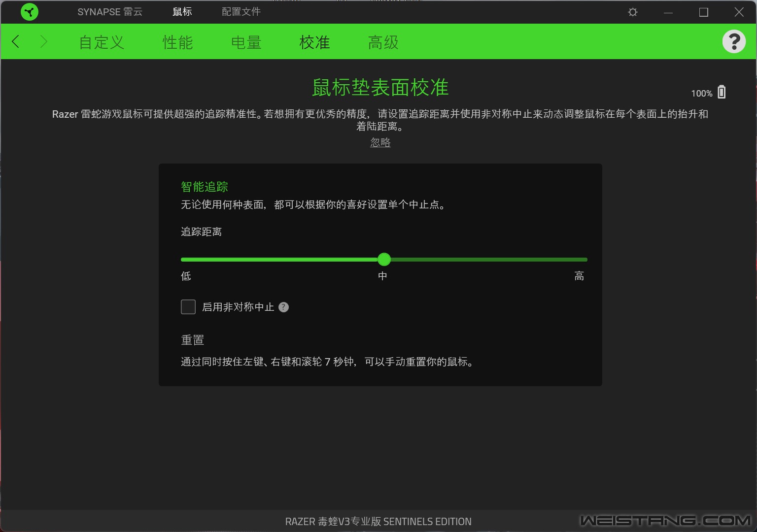
Task: Open settings with the gear icon
Action: coord(633,12)
